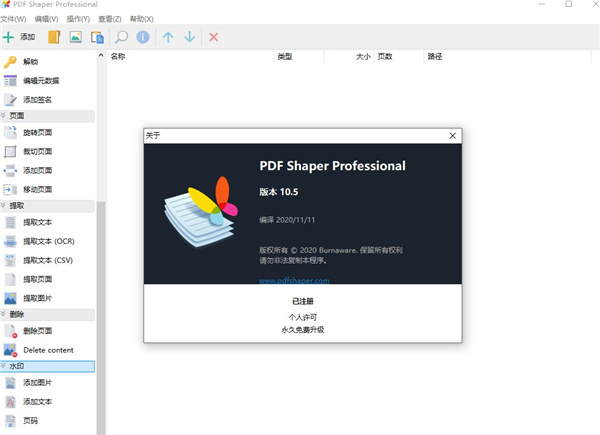Click the 添加 toolbar label

28,37
